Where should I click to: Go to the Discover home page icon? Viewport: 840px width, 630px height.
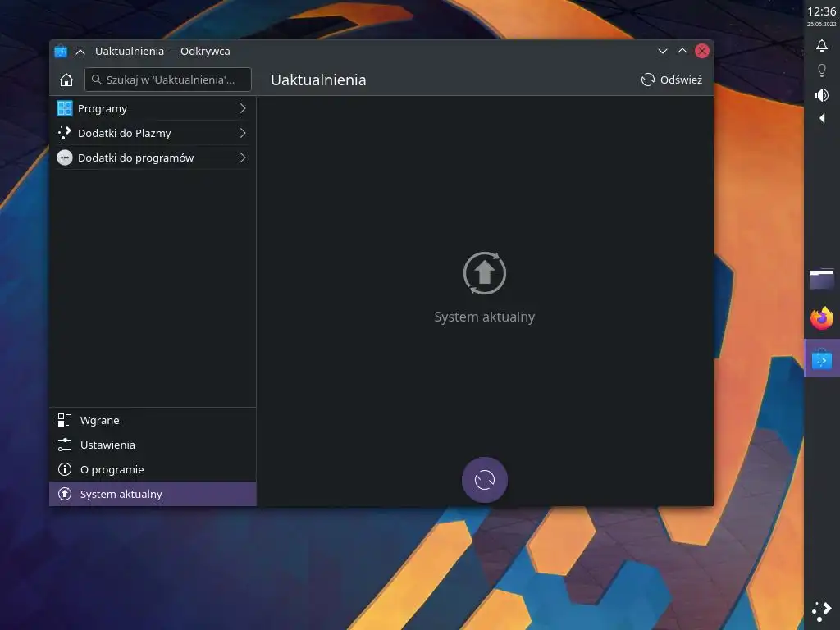(x=66, y=80)
